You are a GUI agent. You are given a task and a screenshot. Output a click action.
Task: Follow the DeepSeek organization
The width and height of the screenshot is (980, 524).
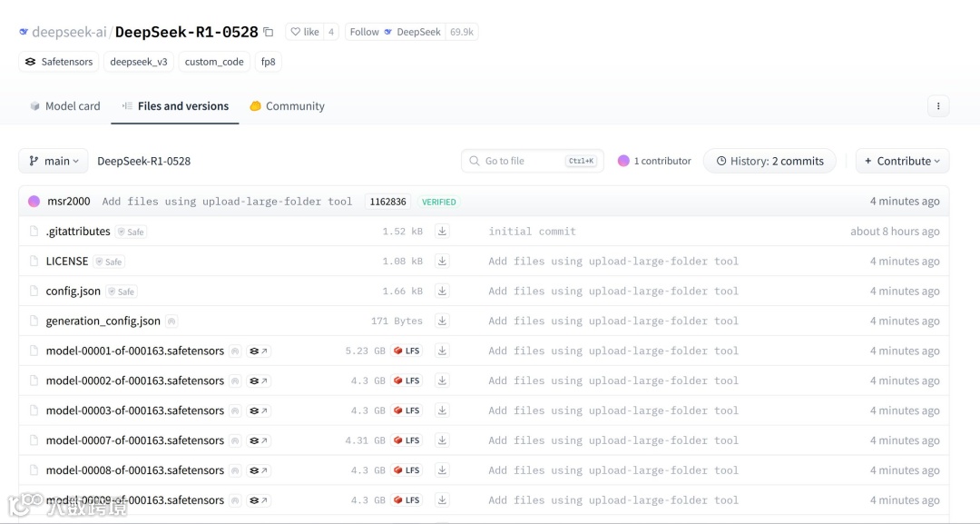(395, 32)
